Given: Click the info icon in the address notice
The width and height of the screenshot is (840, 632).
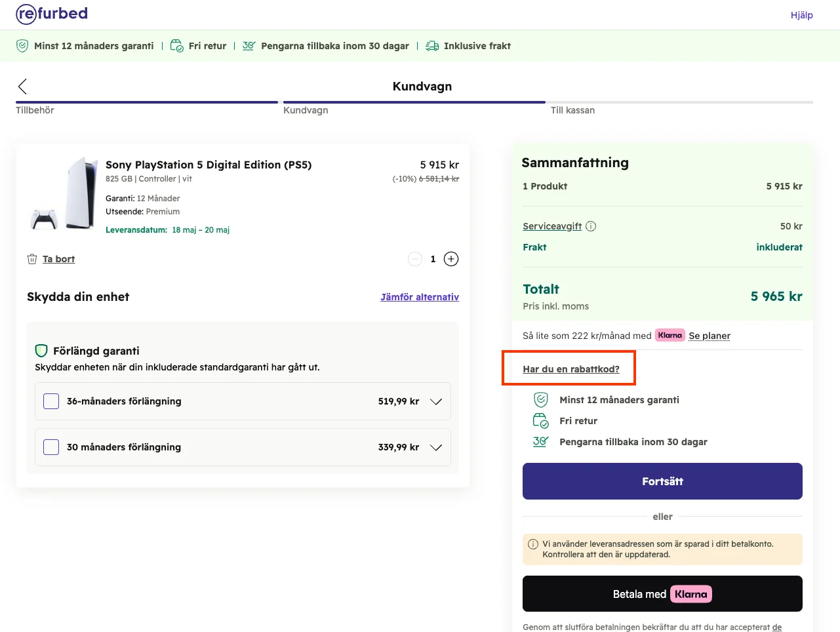Looking at the screenshot, I should click(533, 544).
